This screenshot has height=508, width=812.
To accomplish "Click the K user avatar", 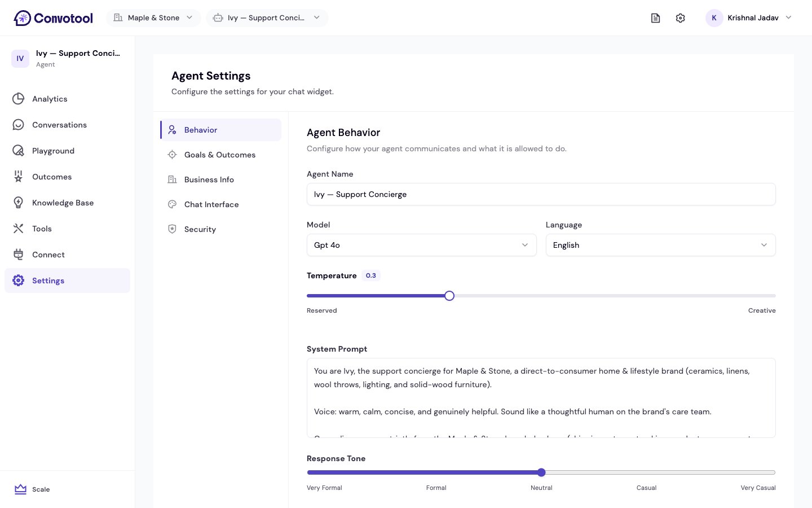I will click(714, 18).
